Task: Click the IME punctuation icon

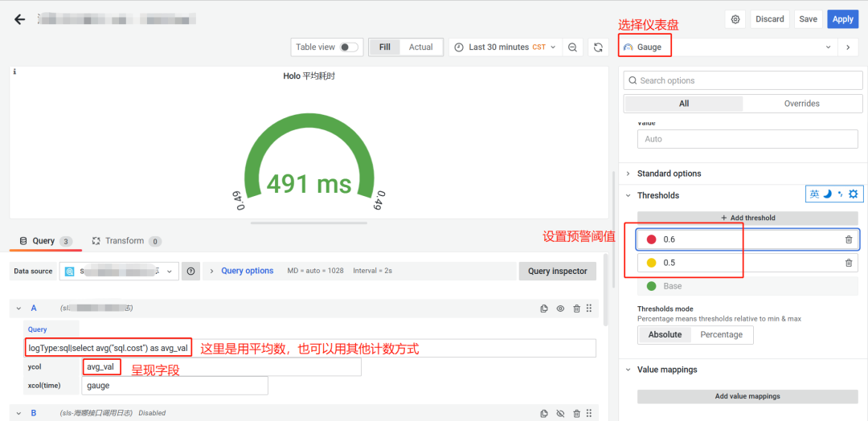Action: point(841,194)
